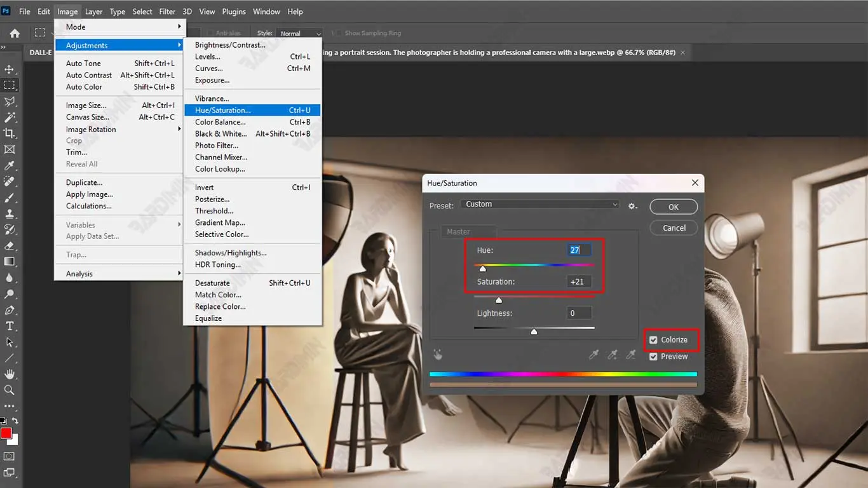Viewport: 868px width, 488px height.
Task: Select the Horizontal Type tool
Action: [10, 326]
